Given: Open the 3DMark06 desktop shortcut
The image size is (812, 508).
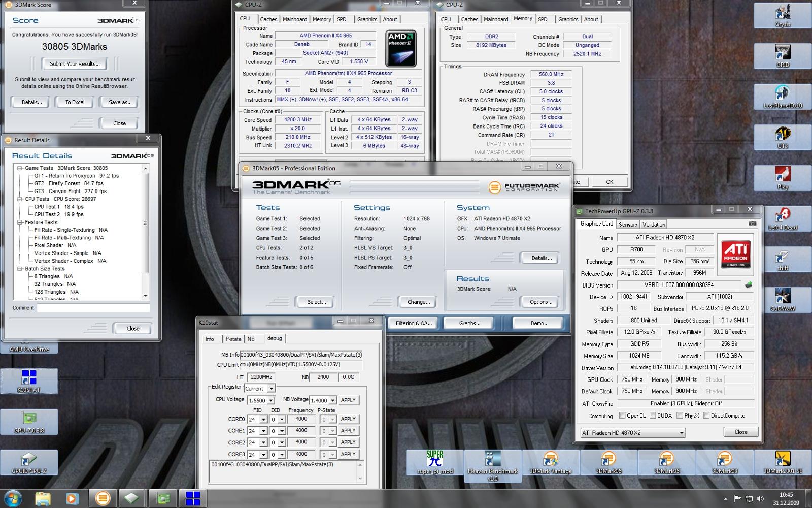Looking at the screenshot, I should (x=608, y=463).
